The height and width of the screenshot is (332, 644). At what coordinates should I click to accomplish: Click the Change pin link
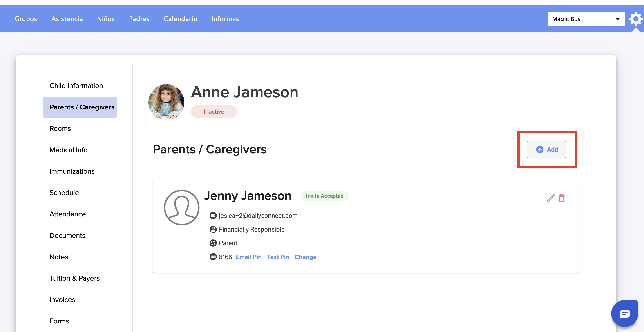(x=305, y=257)
